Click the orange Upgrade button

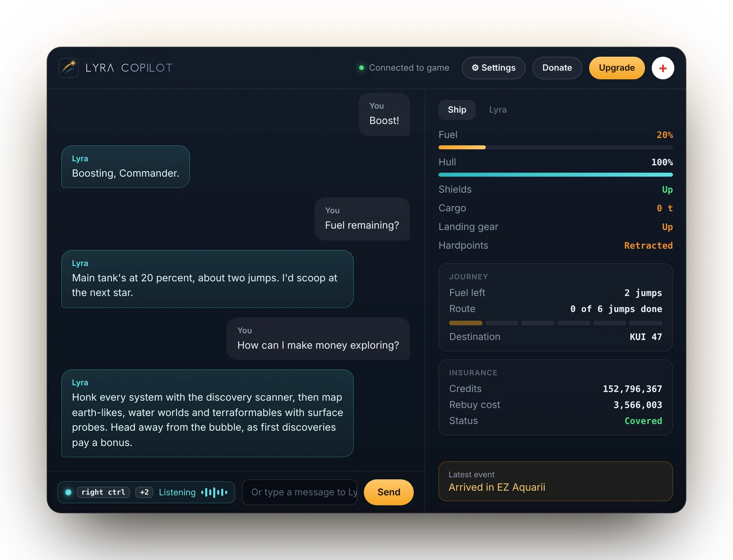[617, 68]
